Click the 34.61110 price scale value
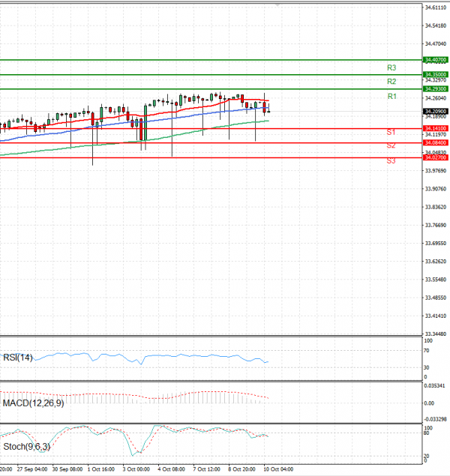Screen dimensions: 450x476 tap(436, 7)
